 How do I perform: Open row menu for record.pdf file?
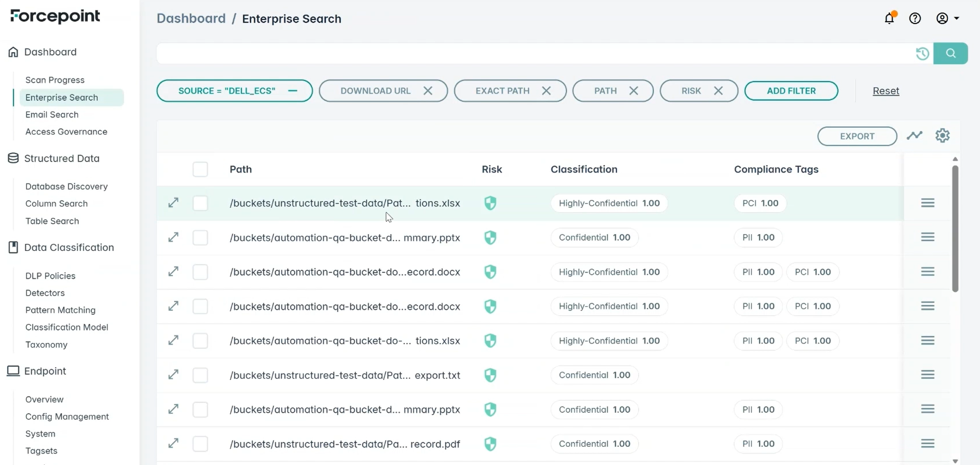click(927, 443)
